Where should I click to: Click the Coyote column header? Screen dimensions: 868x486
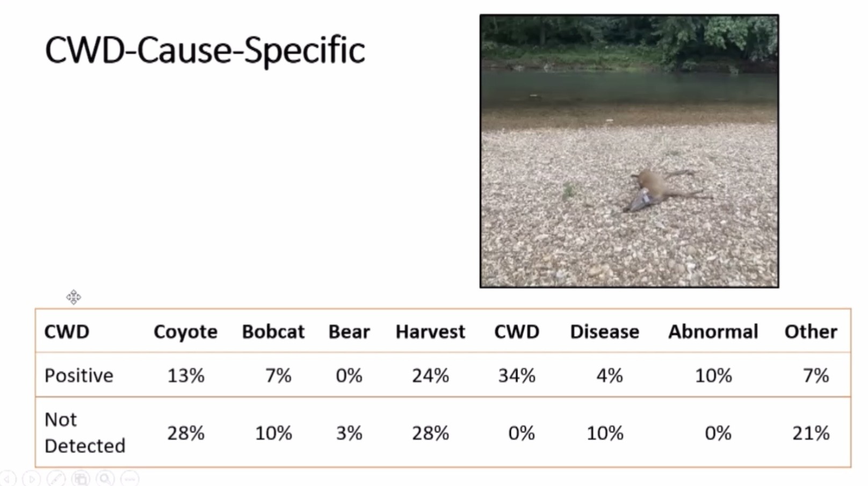185,332
